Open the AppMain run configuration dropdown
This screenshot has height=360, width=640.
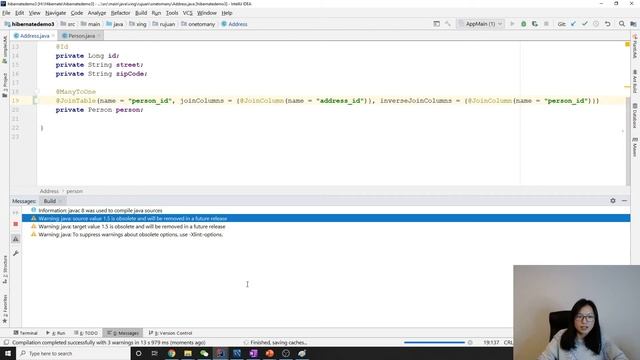click(x=480, y=24)
